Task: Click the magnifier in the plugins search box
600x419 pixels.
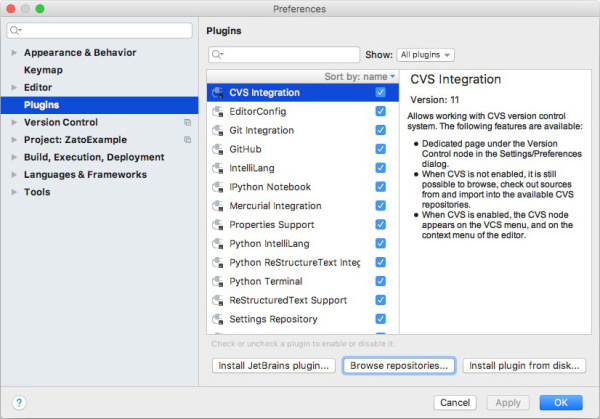Action: [217, 54]
